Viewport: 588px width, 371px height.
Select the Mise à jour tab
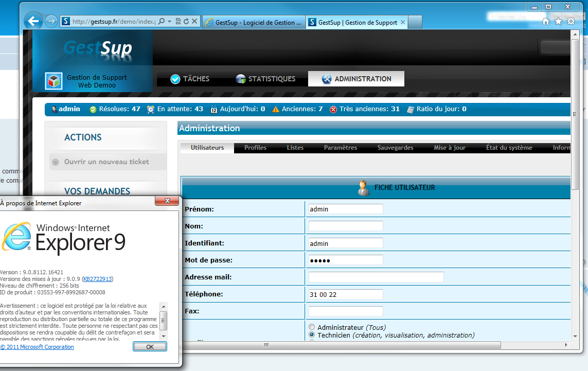(x=450, y=148)
